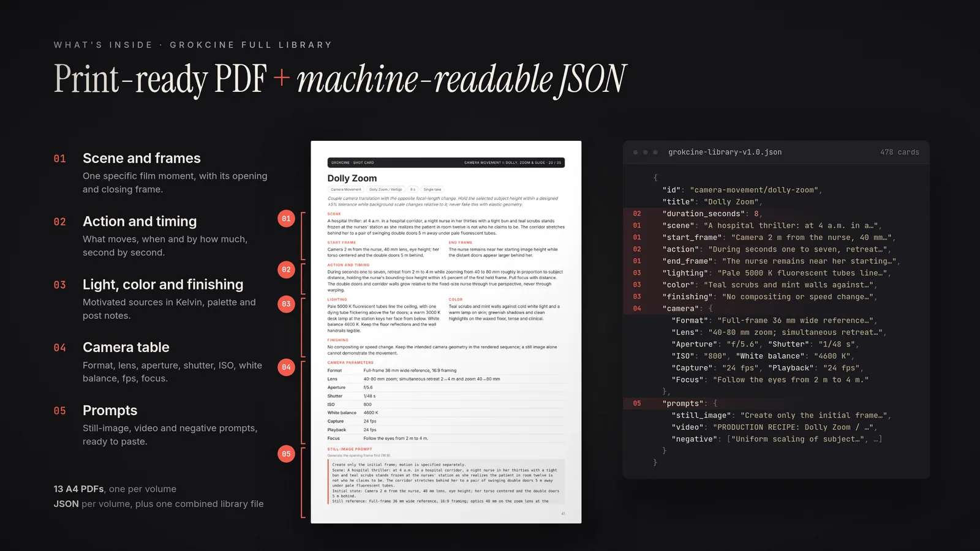Click the "Focus" line in the JSON
Screen dimensions: 980x551
tap(770, 380)
